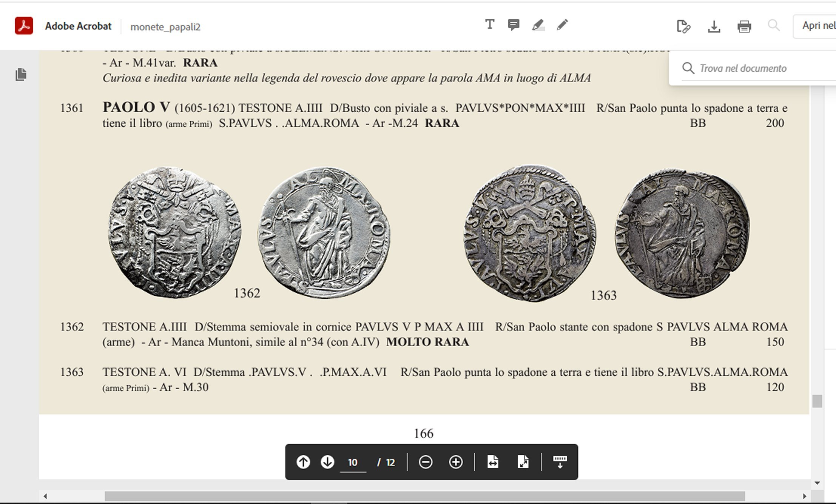The image size is (836, 504).
Task: Go to next page arrow
Action: coord(327,462)
